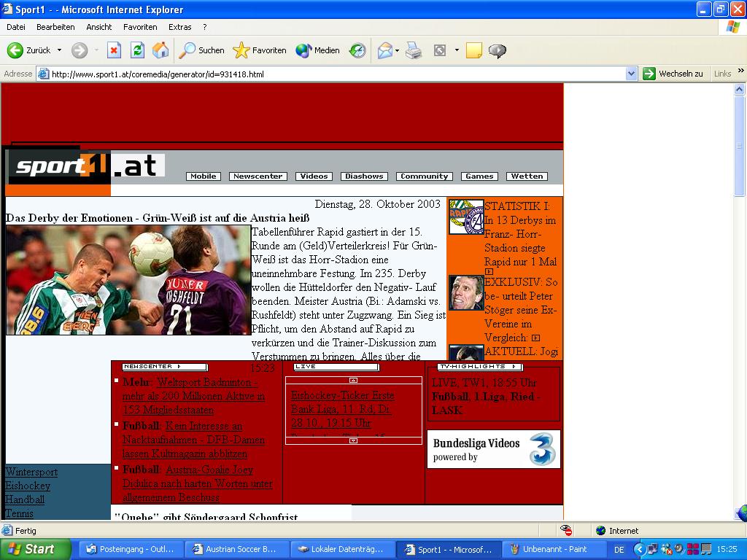Print the page with printer icon
Image resolution: width=747 pixels, height=560 pixels.
(414, 50)
